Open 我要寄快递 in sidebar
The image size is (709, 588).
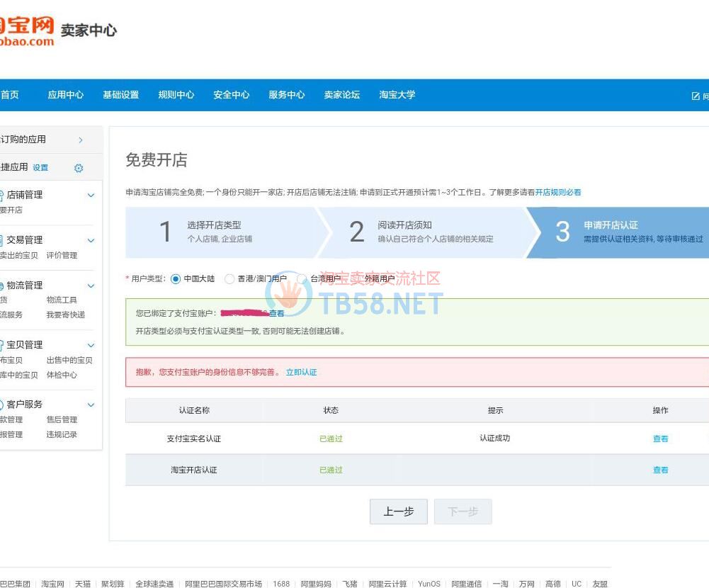click(66, 315)
